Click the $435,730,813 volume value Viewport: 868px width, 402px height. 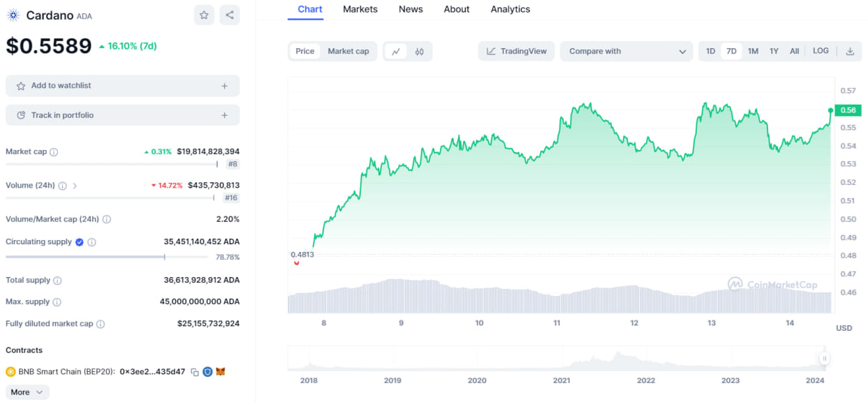click(x=214, y=186)
